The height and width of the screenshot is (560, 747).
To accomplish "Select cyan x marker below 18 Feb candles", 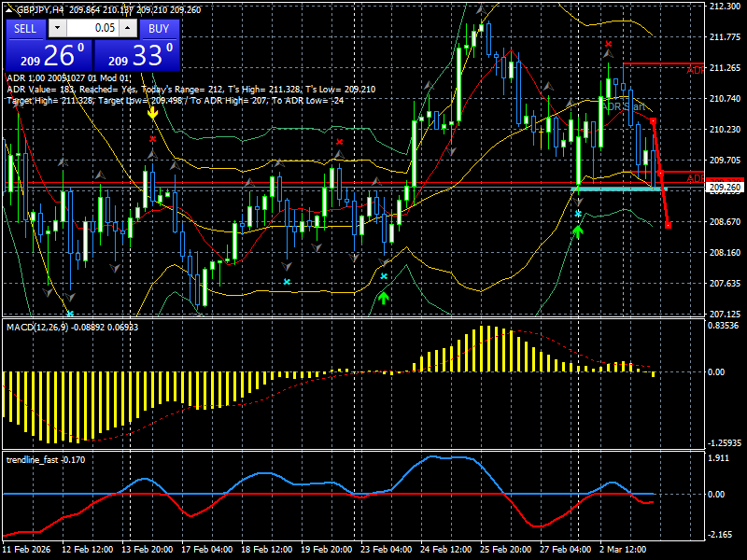I will (x=287, y=282).
